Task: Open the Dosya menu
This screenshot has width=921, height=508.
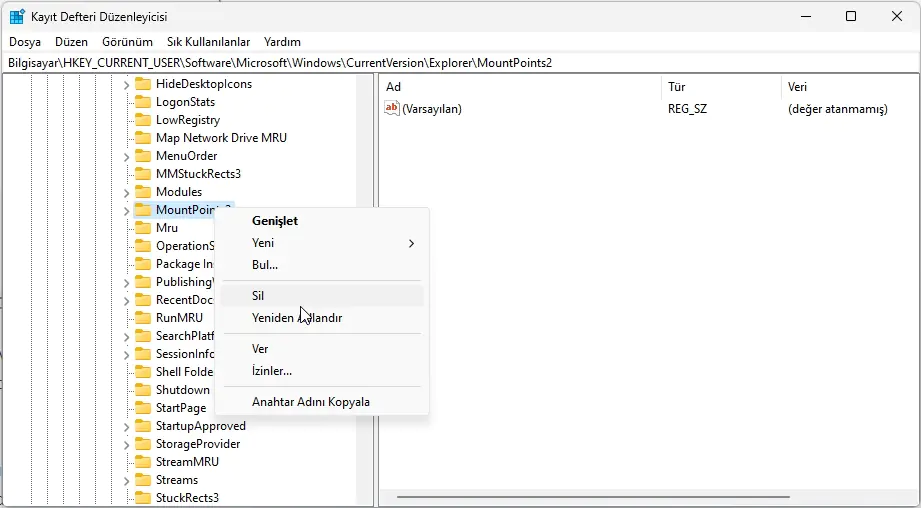Action: [x=25, y=42]
